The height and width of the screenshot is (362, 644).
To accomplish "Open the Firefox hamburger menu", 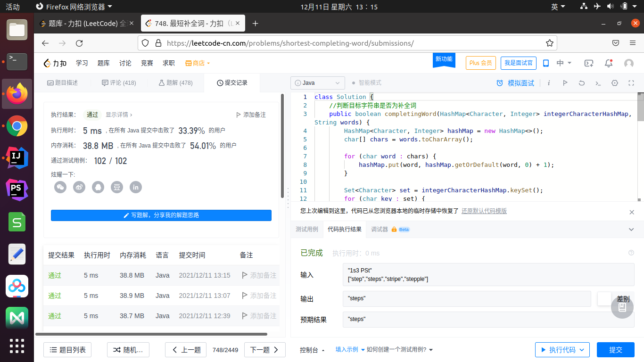I will (x=633, y=43).
